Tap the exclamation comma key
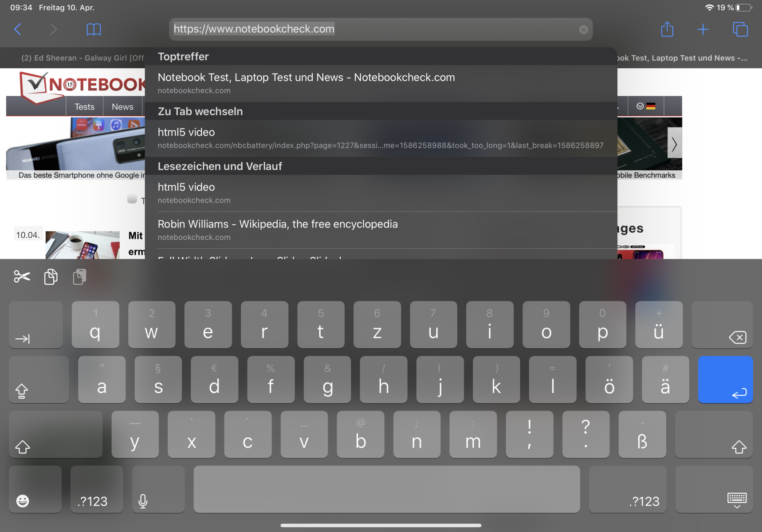 coord(530,434)
